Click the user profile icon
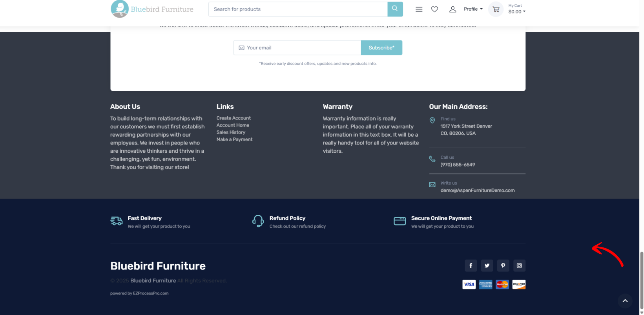The image size is (644, 315). [x=452, y=9]
